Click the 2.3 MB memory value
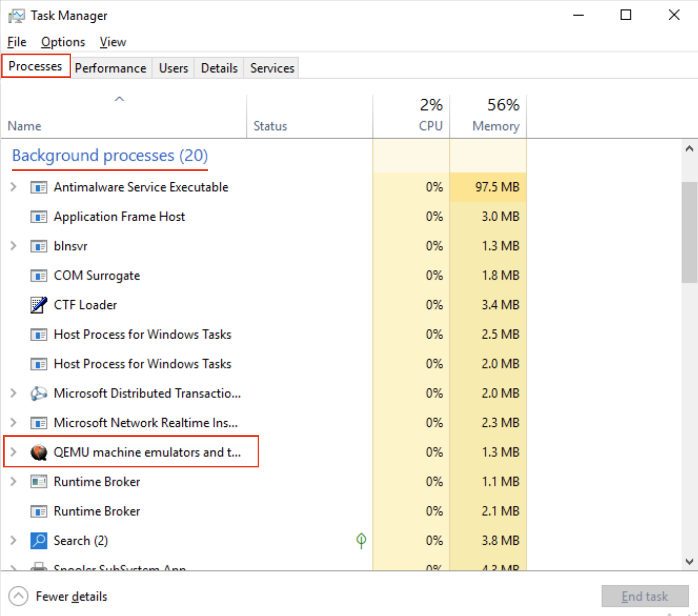This screenshot has height=616, width=698. tap(500, 423)
